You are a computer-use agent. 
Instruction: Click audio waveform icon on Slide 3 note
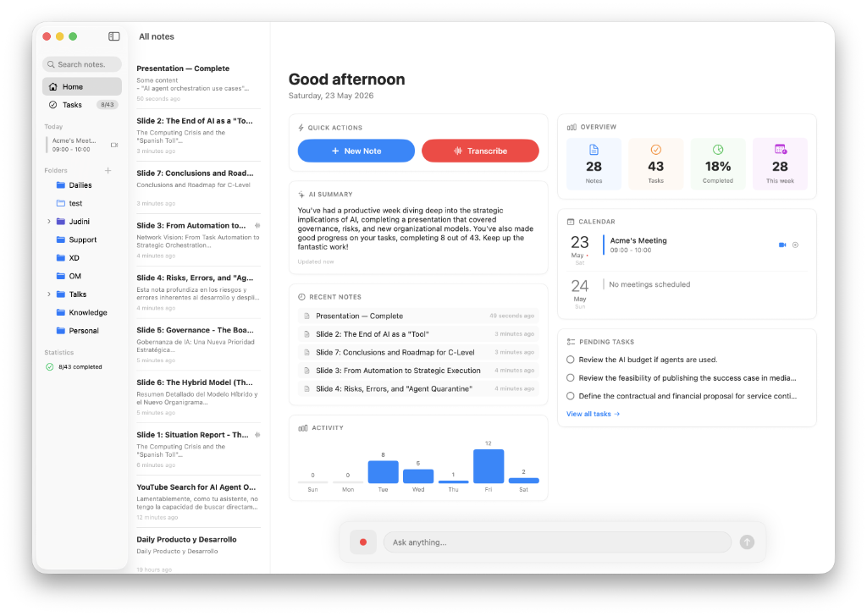(x=257, y=225)
